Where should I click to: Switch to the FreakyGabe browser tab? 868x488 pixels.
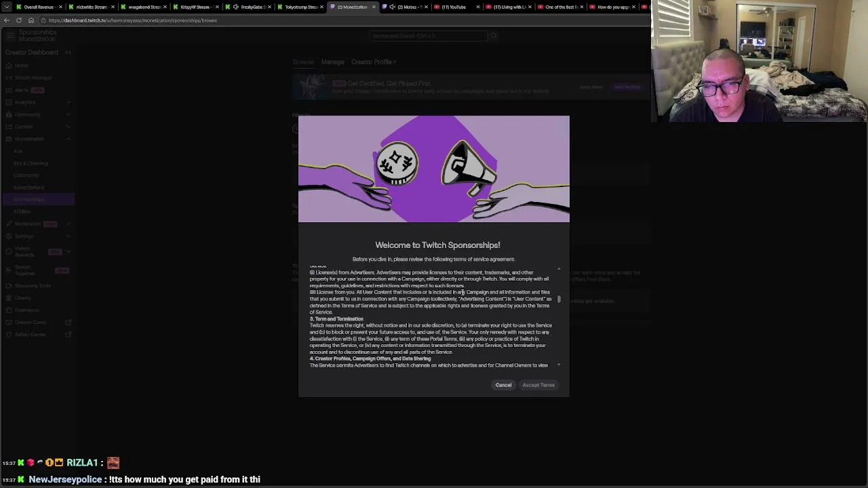(x=248, y=7)
